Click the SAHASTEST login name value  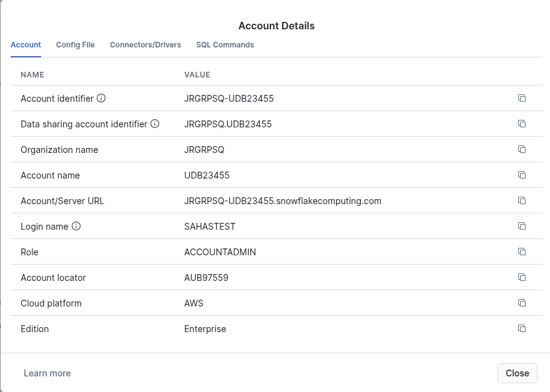click(210, 227)
